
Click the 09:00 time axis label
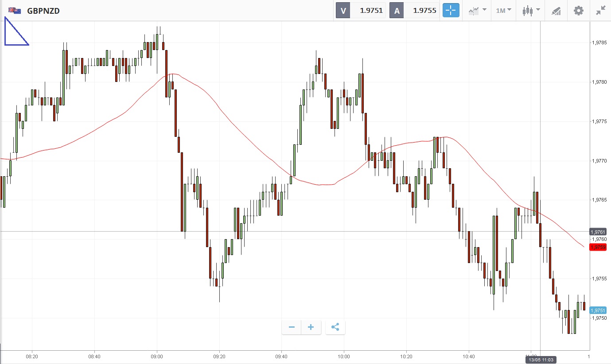pos(157,356)
